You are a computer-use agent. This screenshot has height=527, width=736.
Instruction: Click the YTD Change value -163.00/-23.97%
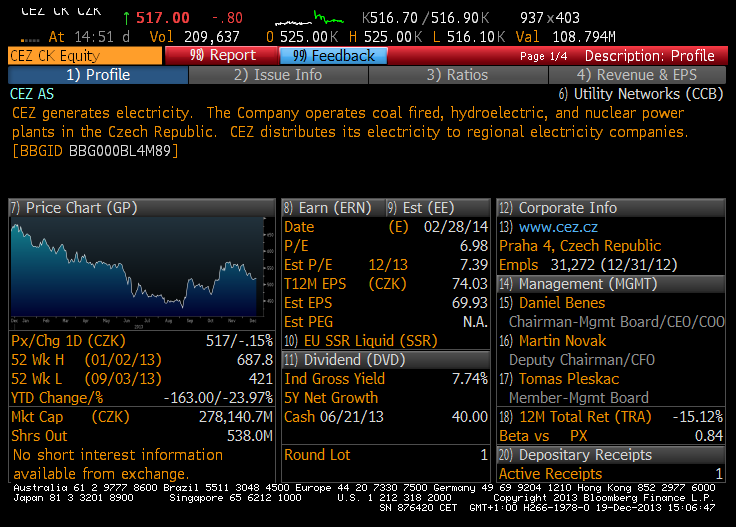(218, 398)
